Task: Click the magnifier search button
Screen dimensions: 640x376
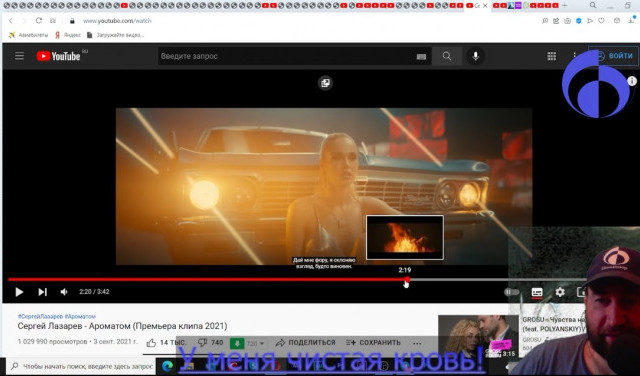Action: point(447,56)
